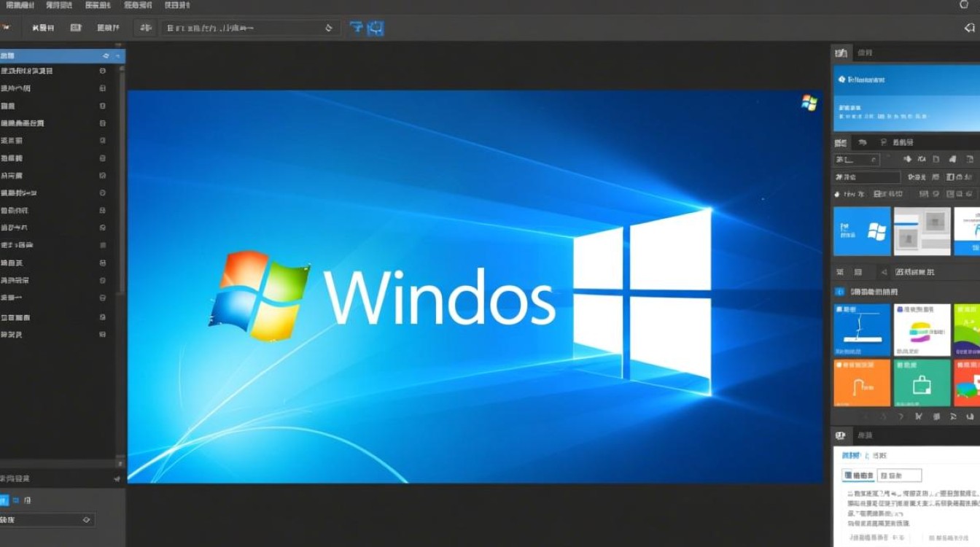Select the blue share tool icon in the toolbar
The width and height of the screenshot is (980, 547).
[x=355, y=27]
